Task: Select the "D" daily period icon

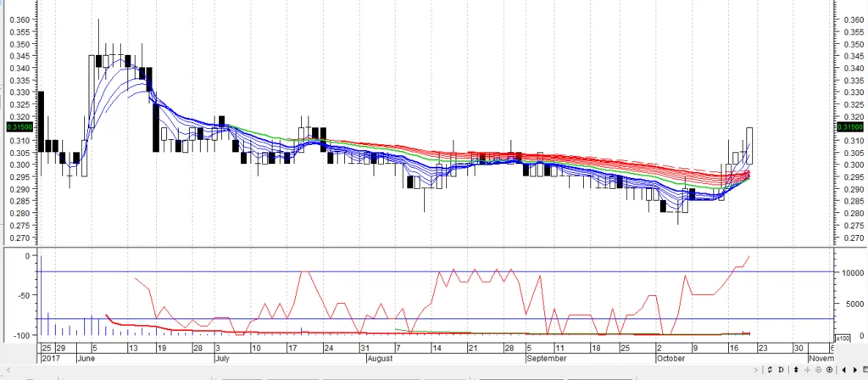Action: coord(781,370)
